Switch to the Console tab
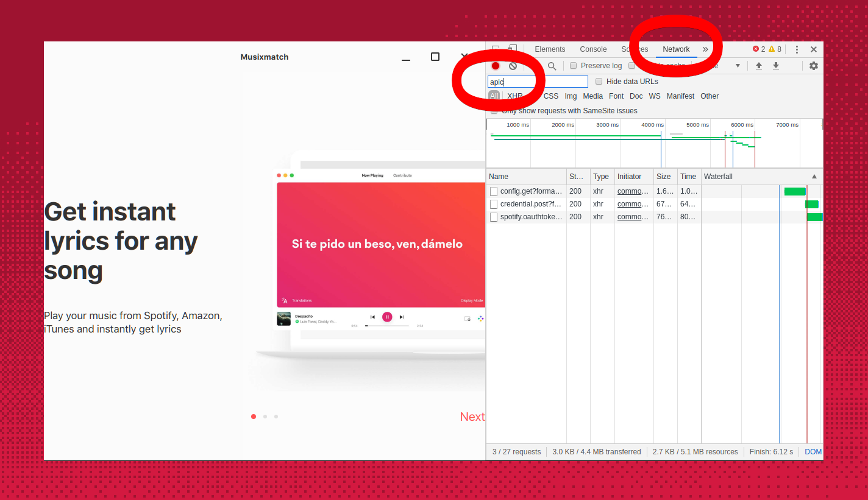The width and height of the screenshot is (868, 500). (x=593, y=49)
